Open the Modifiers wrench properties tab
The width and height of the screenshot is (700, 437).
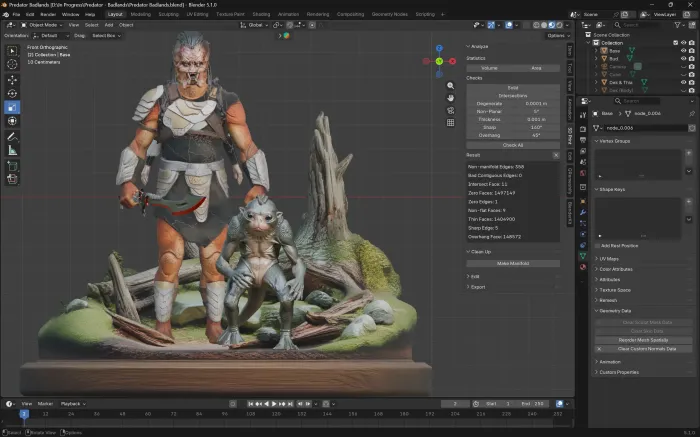point(583,212)
